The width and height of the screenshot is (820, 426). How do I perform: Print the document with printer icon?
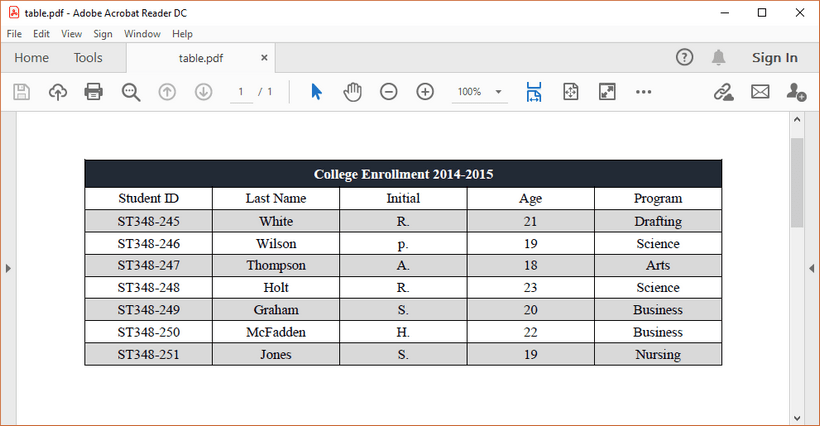pyautogui.click(x=94, y=92)
